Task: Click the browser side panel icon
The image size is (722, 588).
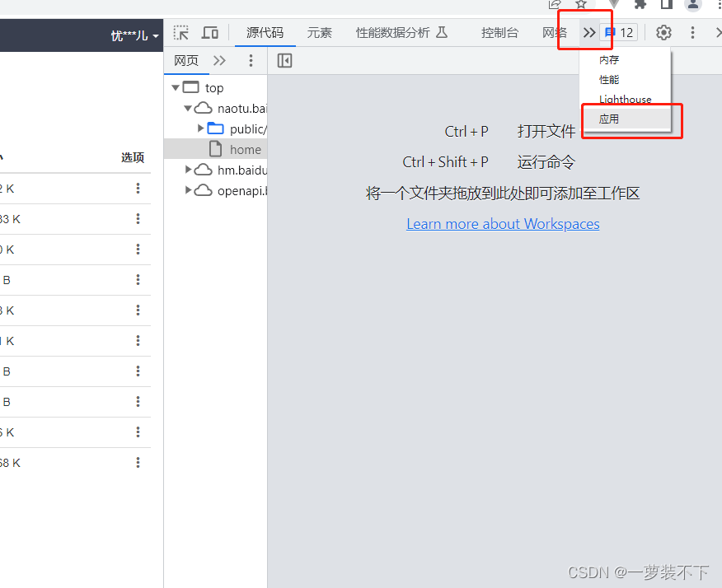Action: (x=666, y=5)
